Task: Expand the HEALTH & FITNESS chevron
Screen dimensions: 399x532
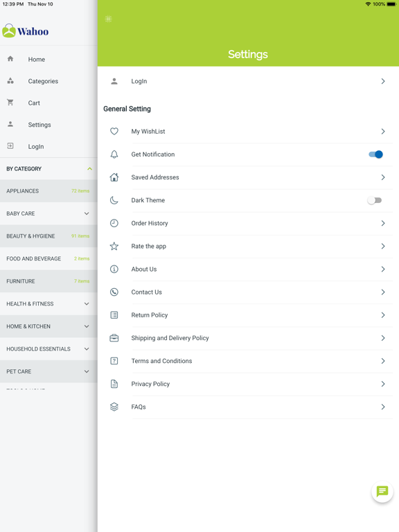Action: pyautogui.click(x=87, y=303)
